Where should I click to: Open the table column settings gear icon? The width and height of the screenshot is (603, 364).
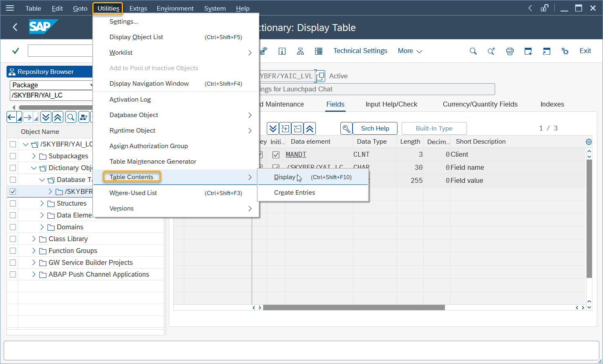pyautogui.click(x=588, y=142)
